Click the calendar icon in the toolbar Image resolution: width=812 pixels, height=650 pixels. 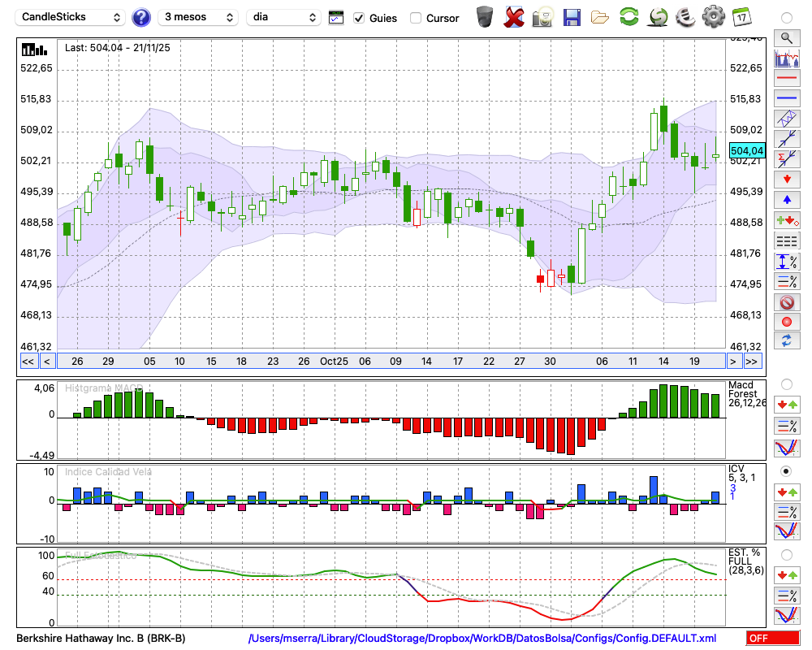(741, 16)
